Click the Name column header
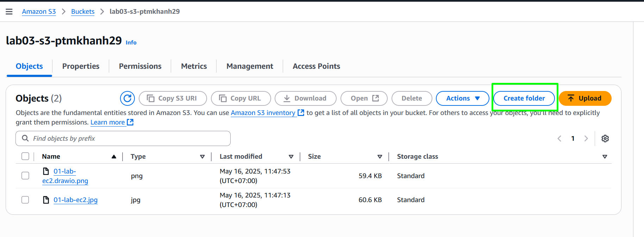This screenshot has height=237, width=644. pos(51,157)
